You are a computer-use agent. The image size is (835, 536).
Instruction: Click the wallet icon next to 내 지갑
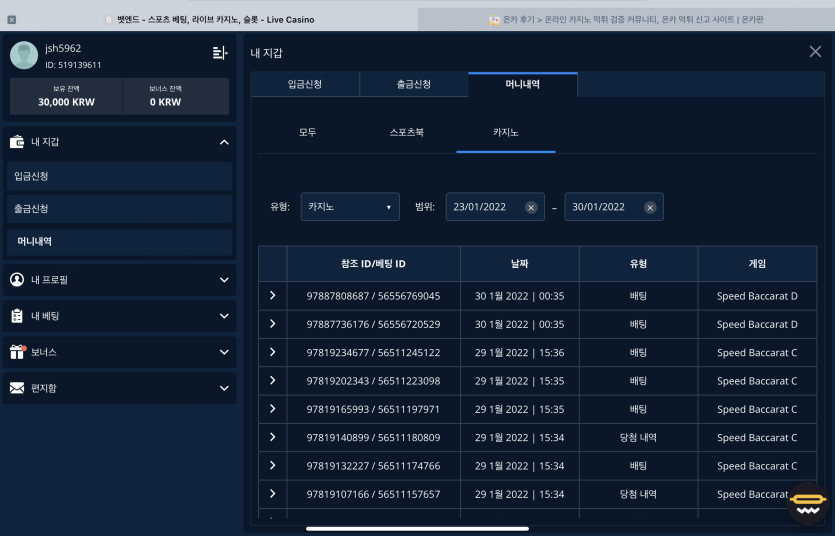(x=17, y=142)
